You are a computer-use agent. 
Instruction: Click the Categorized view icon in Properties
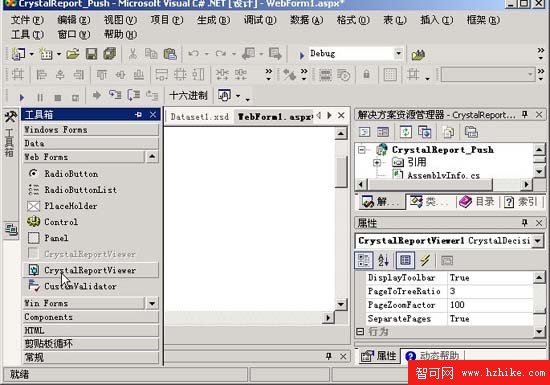coord(364,261)
